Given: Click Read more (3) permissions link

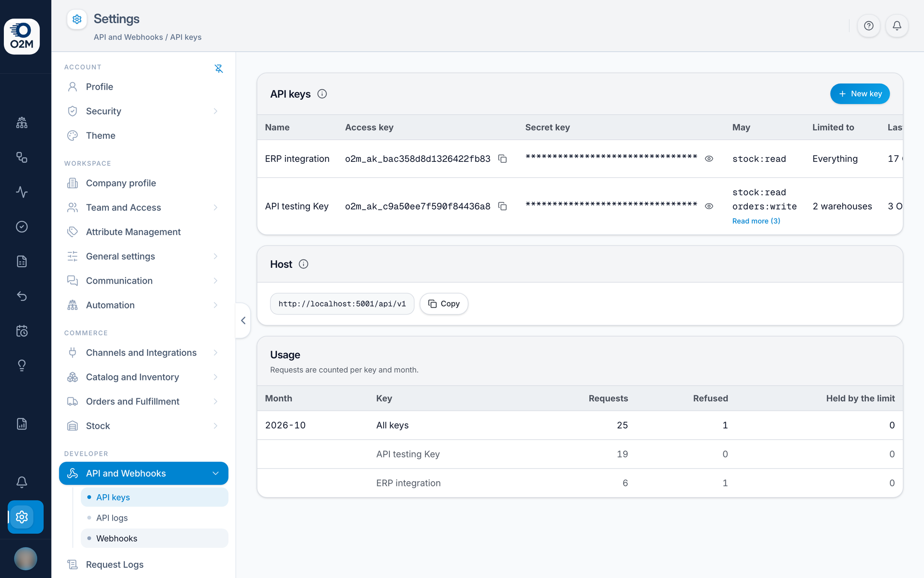Looking at the screenshot, I should tap(756, 221).
